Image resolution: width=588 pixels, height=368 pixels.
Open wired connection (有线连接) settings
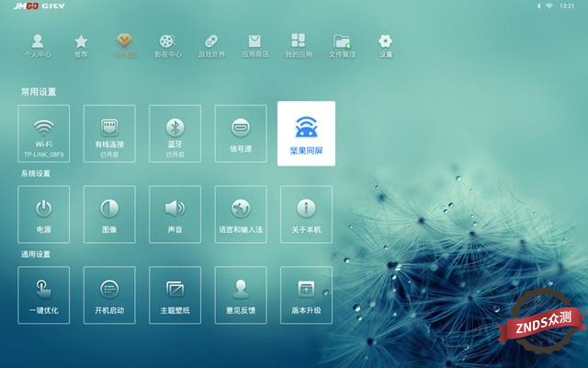point(109,134)
